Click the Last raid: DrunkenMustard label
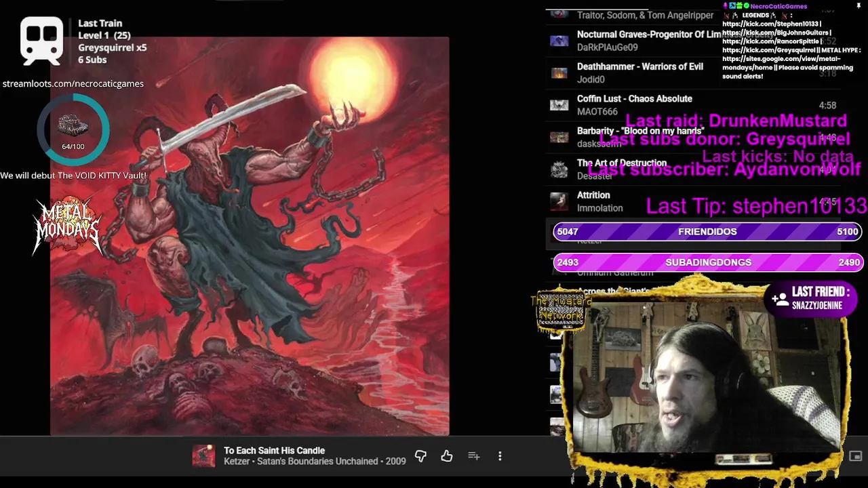The height and width of the screenshot is (488, 868). [x=736, y=121]
